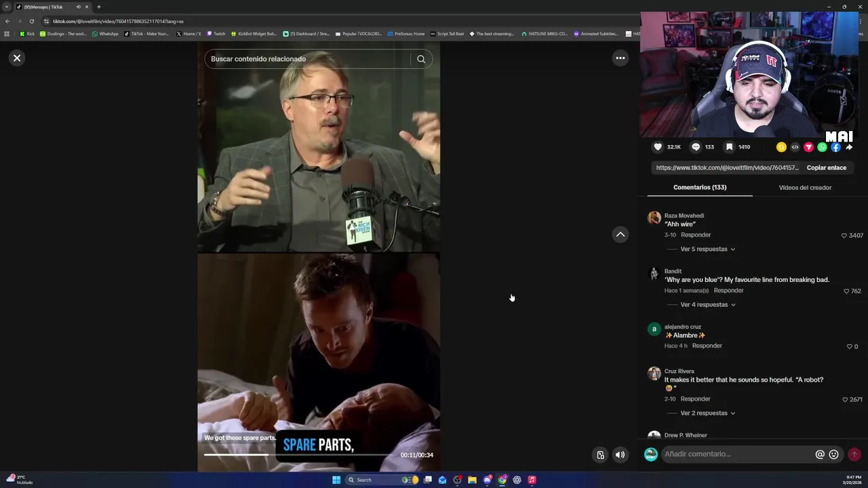The image size is (868, 488).
Task: Mute the TikTok tab audio icon
Action: click(78, 7)
